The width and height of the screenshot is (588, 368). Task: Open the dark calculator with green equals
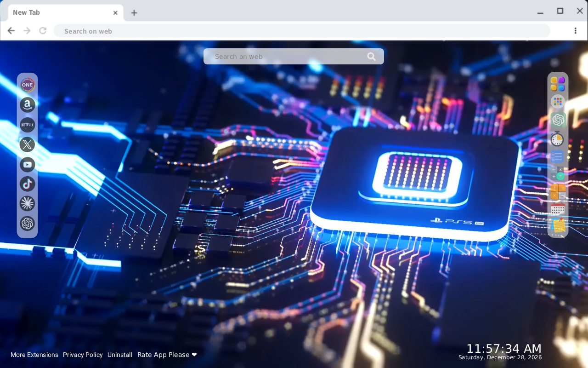(x=558, y=174)
